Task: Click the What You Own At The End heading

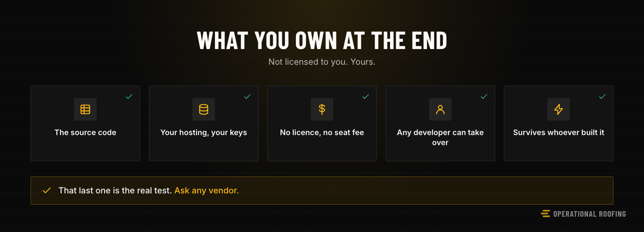Action: pyautogui.click(x=322, y=41)
